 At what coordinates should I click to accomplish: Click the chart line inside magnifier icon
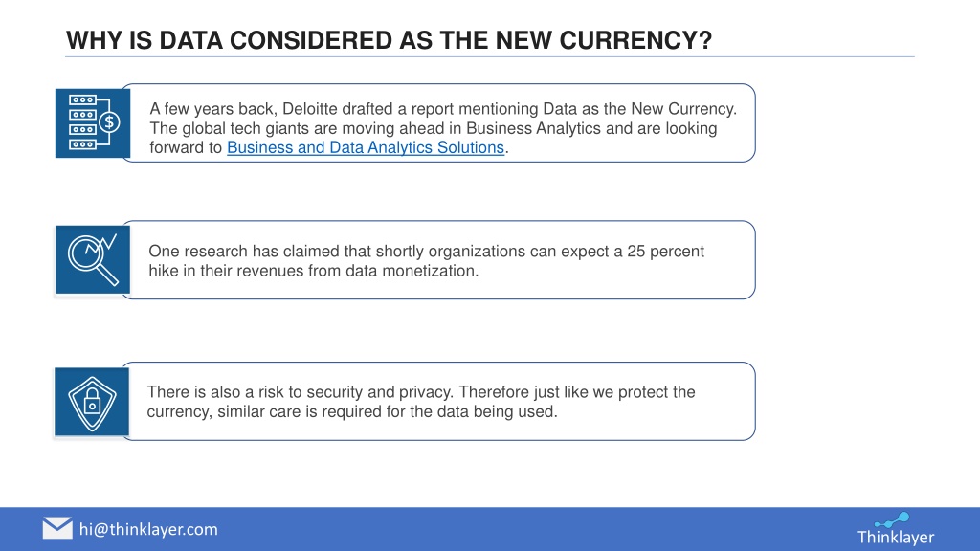(x=100, y=246)
